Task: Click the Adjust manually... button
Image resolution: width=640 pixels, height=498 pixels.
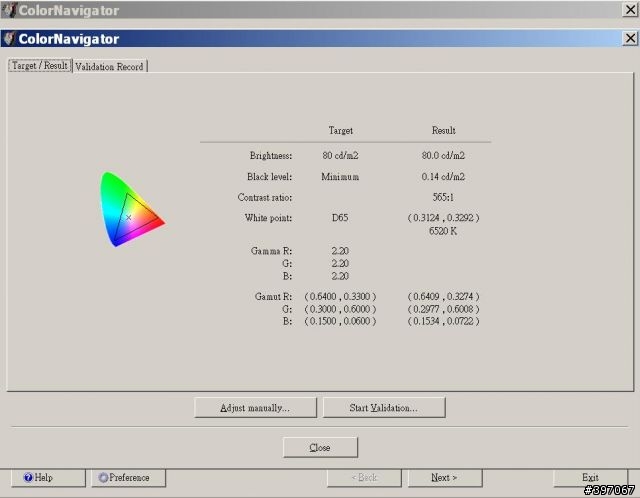Action: pos(255,407)
